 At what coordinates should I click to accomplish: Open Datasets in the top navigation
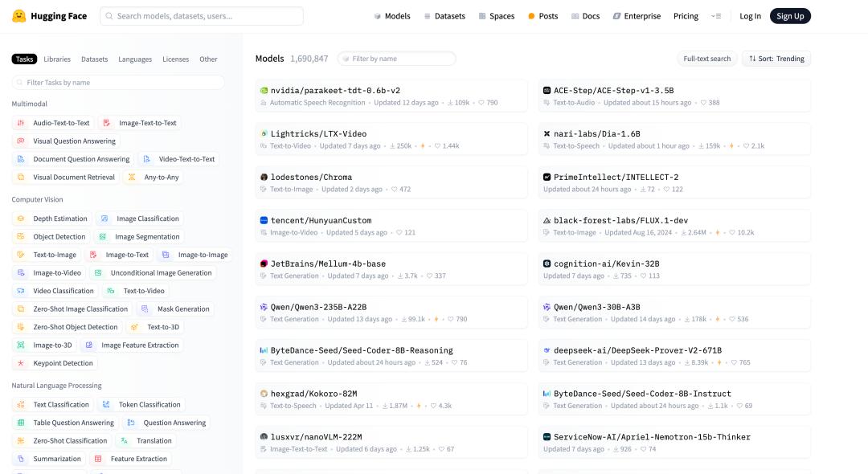[x=444, y=16]
